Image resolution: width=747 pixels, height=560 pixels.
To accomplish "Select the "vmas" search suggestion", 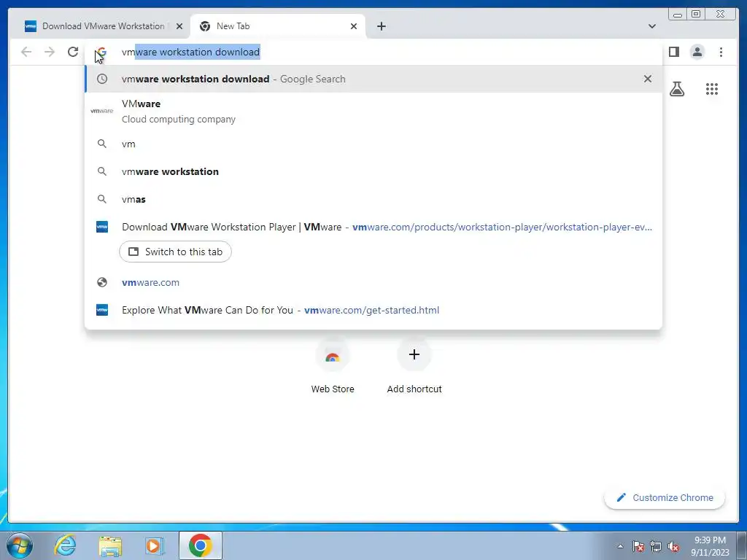I will click(373, 199).
